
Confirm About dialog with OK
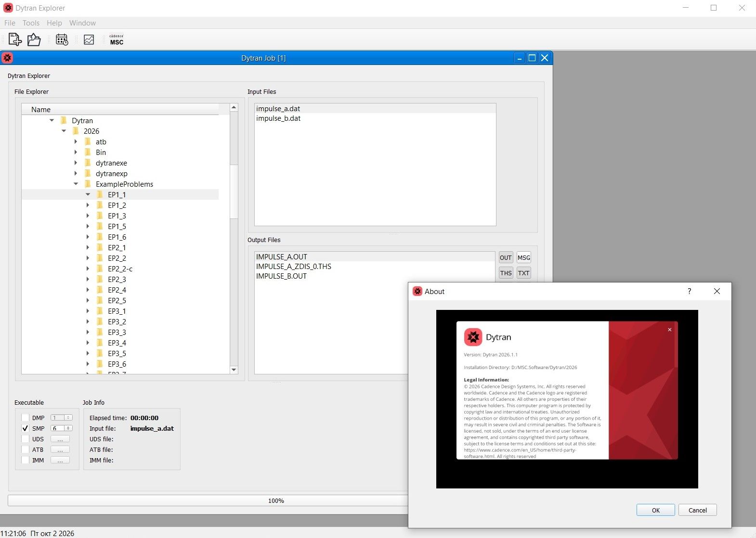655,510
